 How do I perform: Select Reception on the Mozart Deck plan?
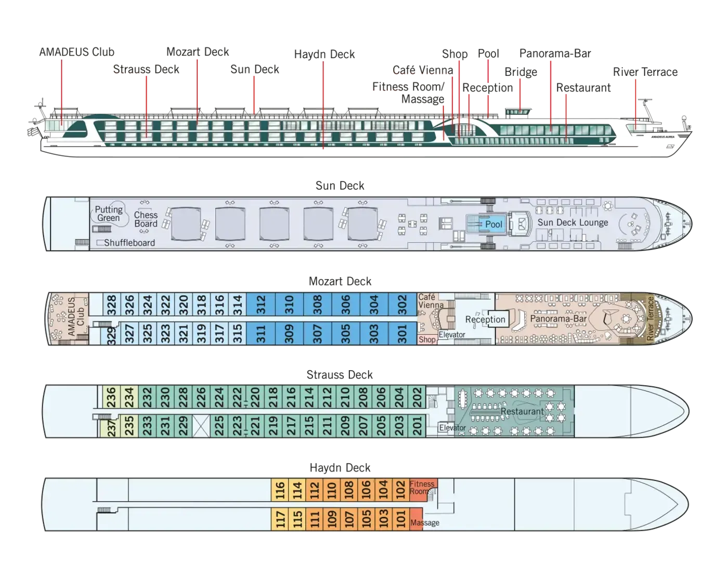click(485, 319)
